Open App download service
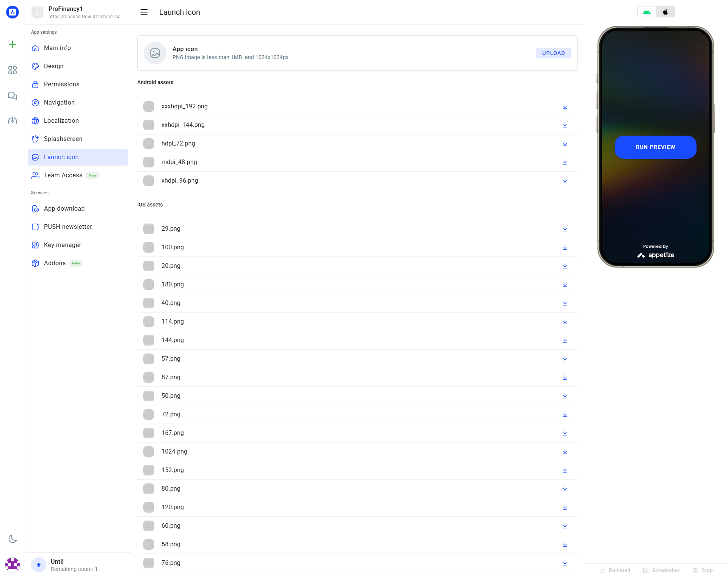 (x=78, y=208)
